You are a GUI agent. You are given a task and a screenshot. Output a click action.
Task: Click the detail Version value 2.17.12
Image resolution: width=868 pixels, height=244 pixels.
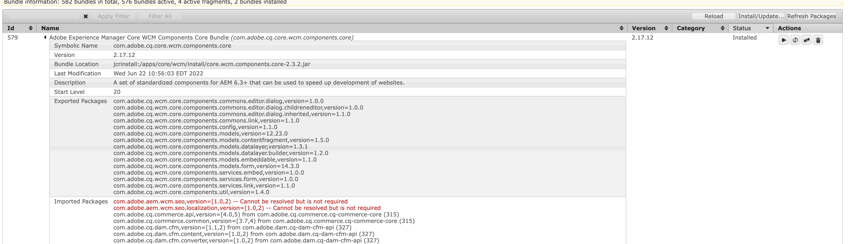124,55
